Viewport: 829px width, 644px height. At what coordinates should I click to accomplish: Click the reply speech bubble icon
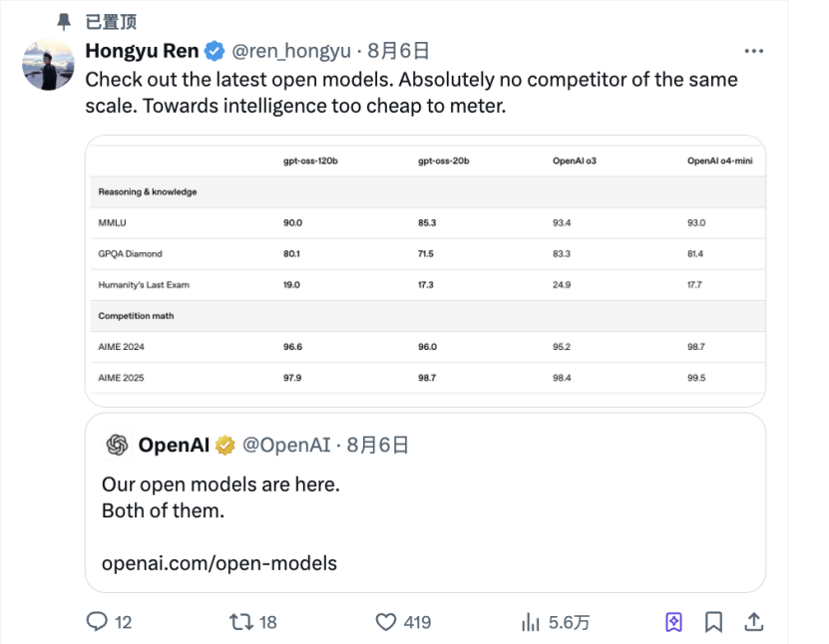tap(97, 622)
